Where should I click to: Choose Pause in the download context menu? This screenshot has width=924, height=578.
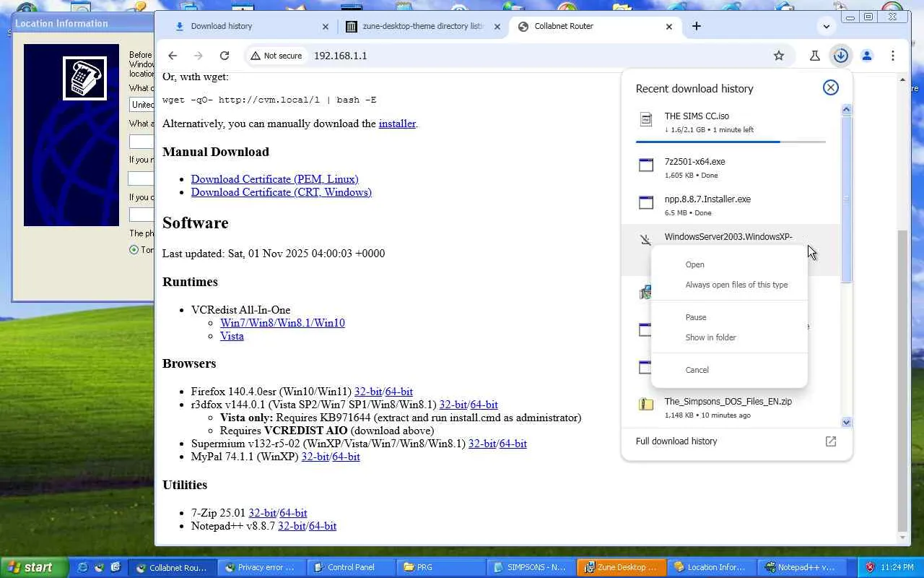click(x=729, y=317)
